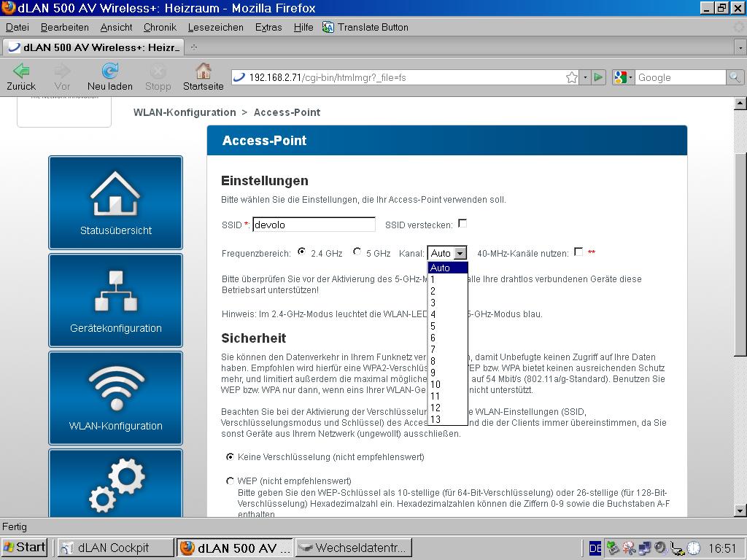
Task: Open the Datei menu
Action: [x=18, y=28]
